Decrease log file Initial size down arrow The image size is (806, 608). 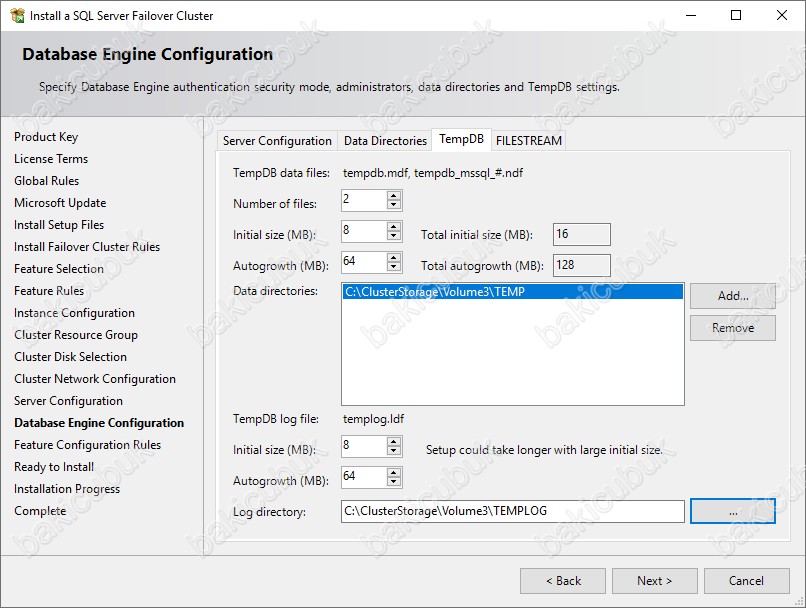pos(394,451)
